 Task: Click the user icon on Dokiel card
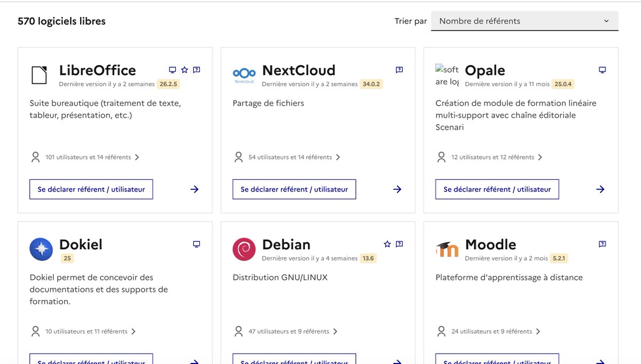[36, 331]
